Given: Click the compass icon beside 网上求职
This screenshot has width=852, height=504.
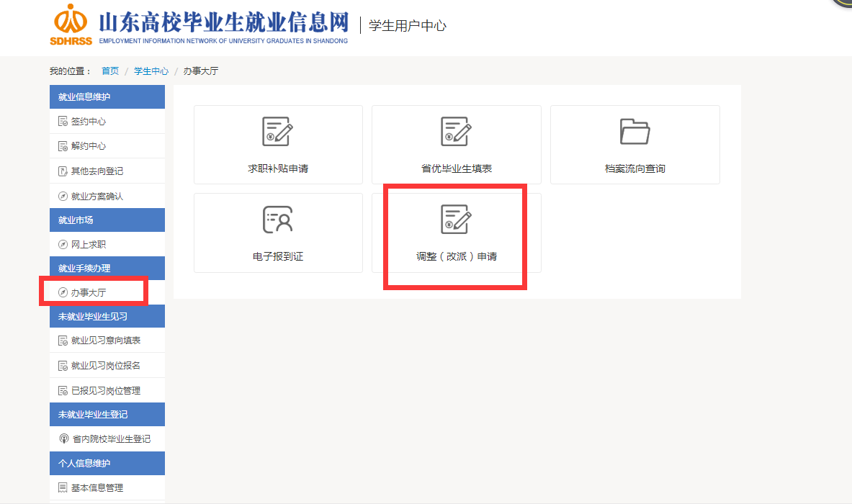Looking at the screenshot, I should pos(63,245).
